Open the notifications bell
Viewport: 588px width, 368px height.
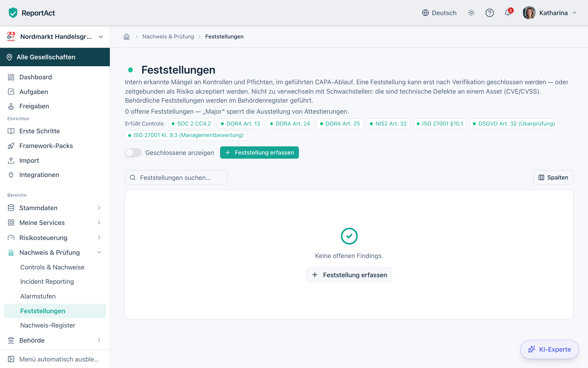[x=508, y=13]
